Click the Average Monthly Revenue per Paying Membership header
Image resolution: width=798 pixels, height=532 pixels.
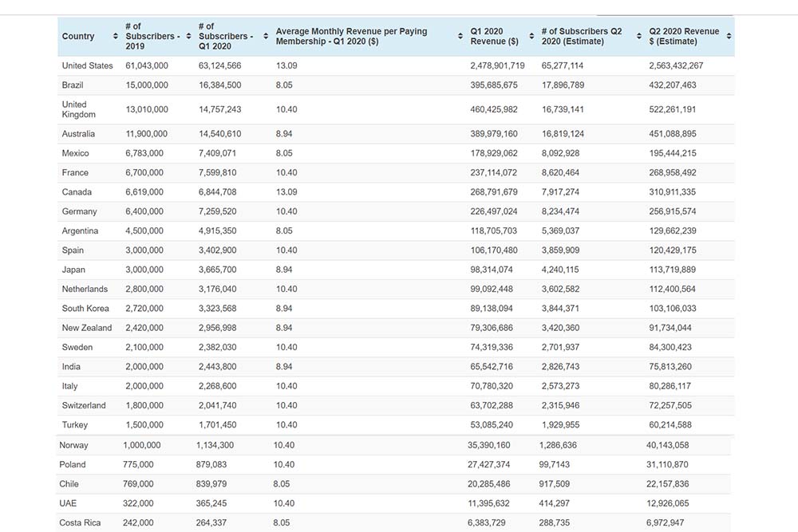[x=351, y=36]
